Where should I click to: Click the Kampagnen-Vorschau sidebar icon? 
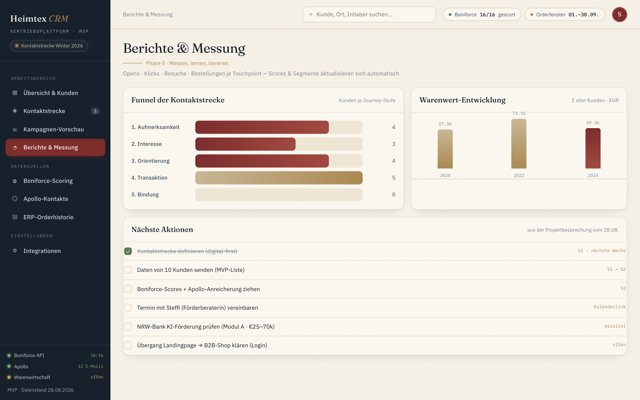click(15, 129)
